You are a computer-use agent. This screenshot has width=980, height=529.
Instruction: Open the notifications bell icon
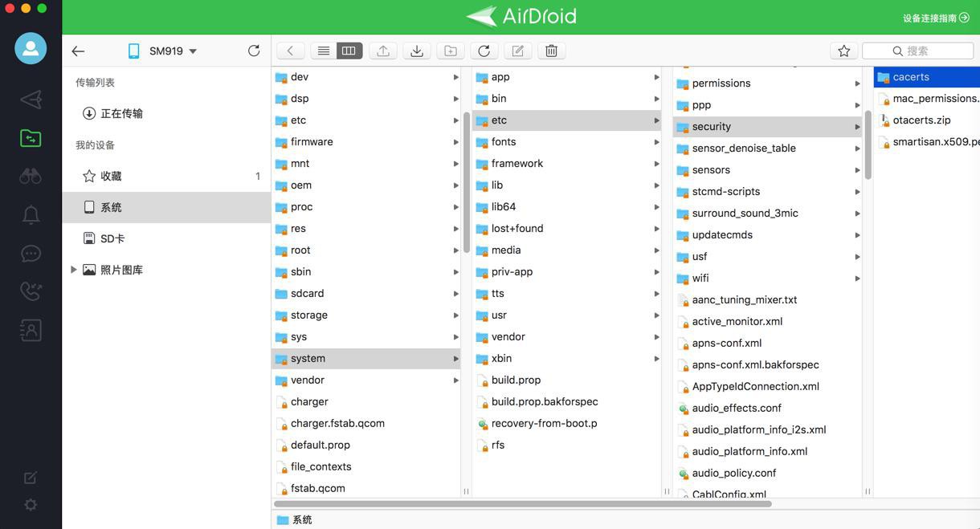point(31,214)
